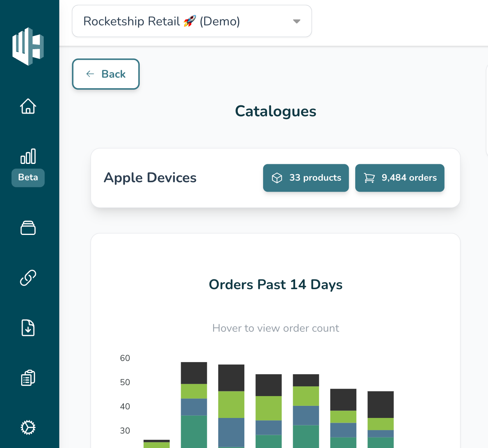
Task: Click the Back button
Action: (x=106, y=74)
